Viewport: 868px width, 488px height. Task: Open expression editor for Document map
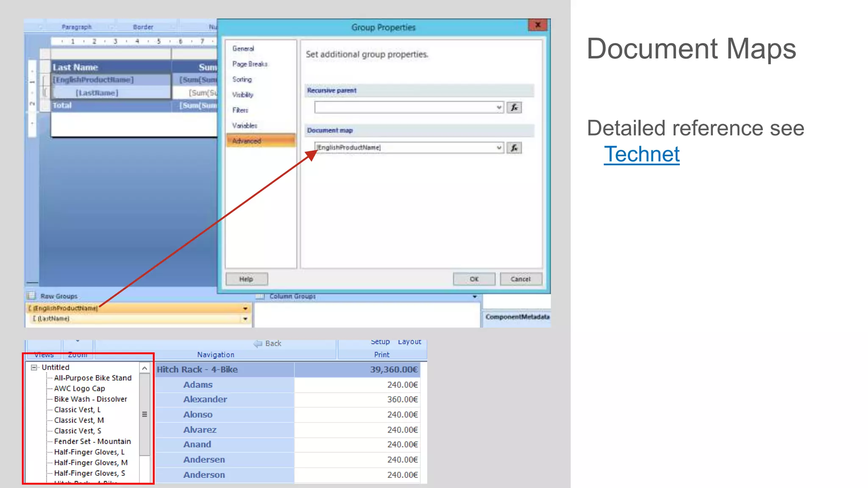(514, 148)
